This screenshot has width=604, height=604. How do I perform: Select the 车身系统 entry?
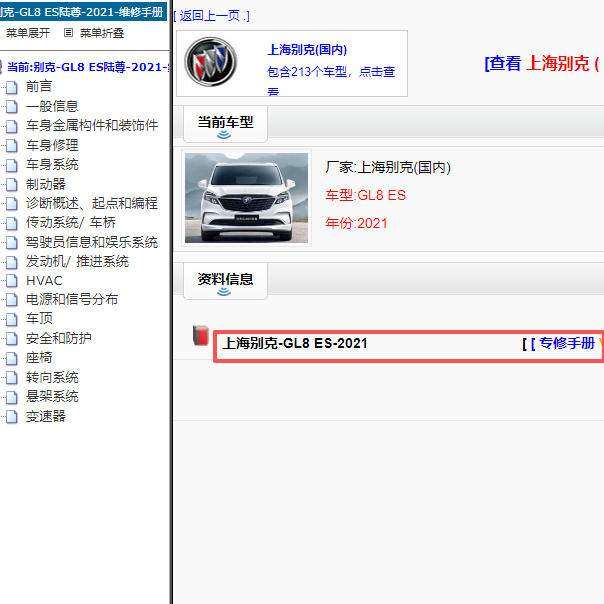(x=52, y=164)
